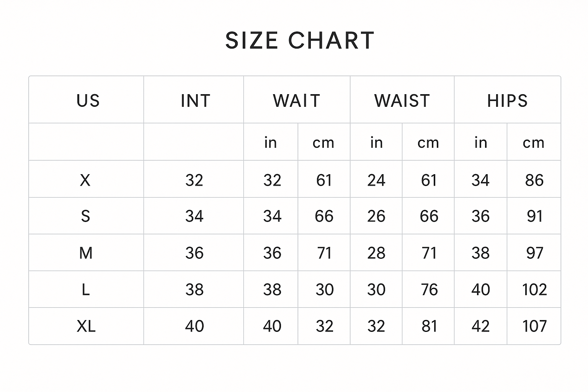Select the hips value 102 cell

coord(534,290)
